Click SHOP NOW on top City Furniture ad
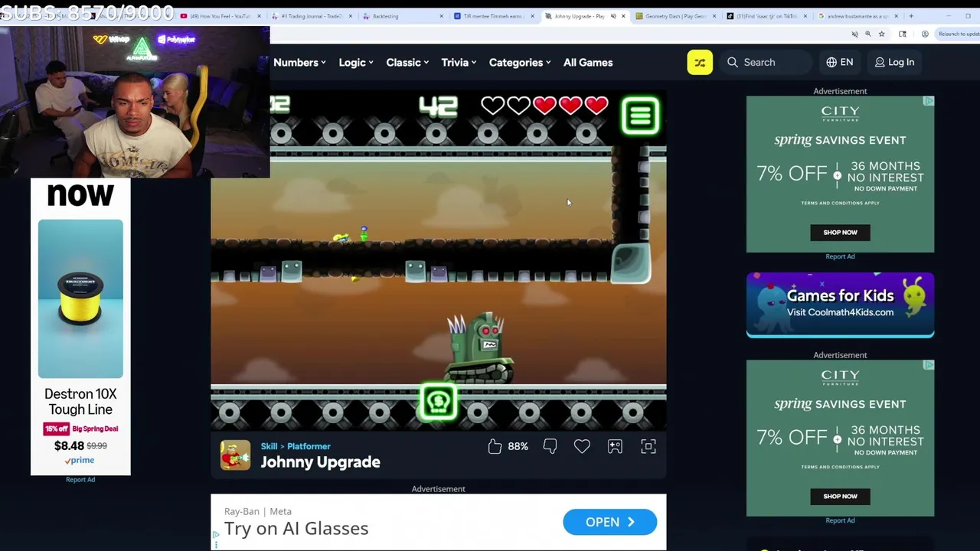The image size is (980, 551). (x=840, y=232)
